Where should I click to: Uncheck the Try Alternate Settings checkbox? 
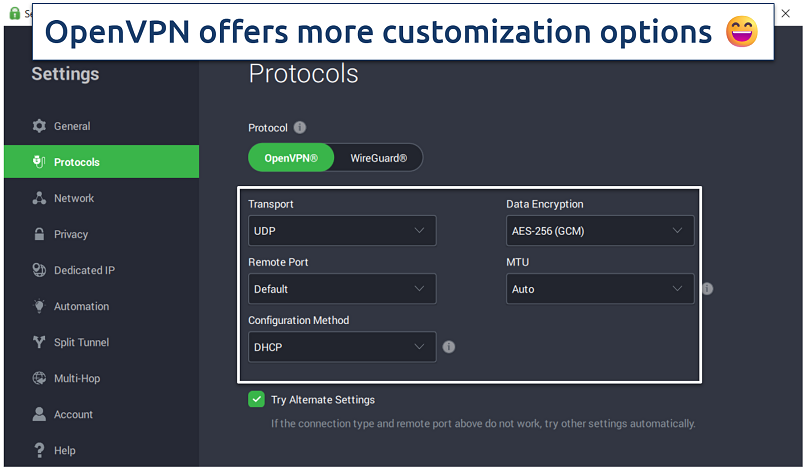(257, 399)
